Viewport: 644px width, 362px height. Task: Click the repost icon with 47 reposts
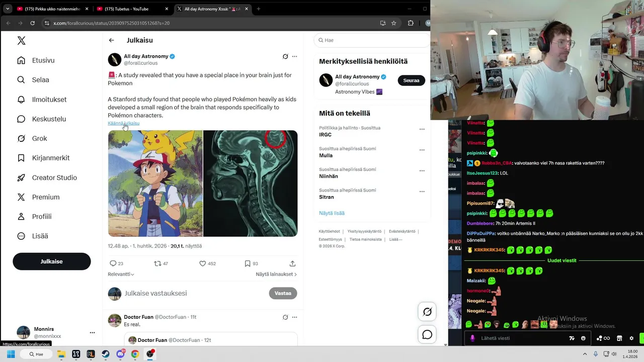[x=157, y=263]
